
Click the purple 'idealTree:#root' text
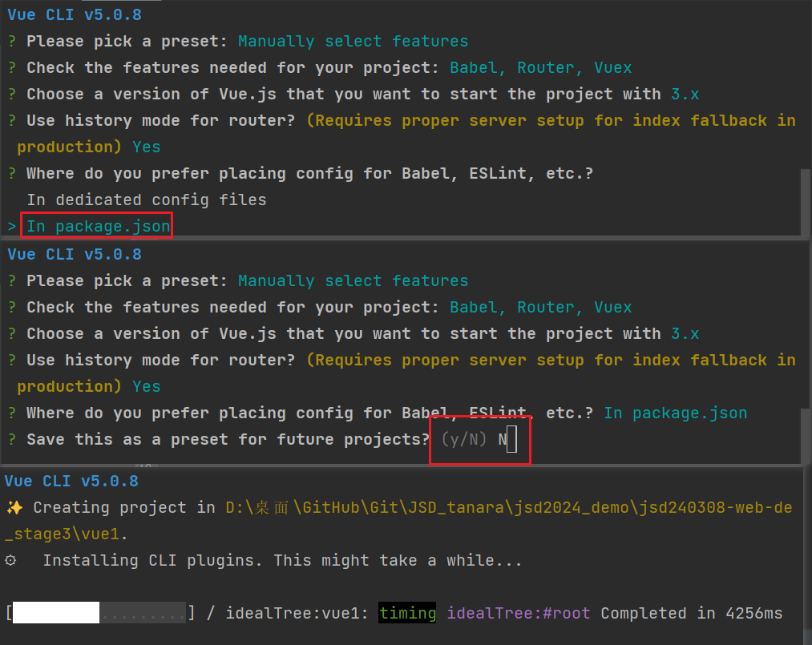pos(519,614)
